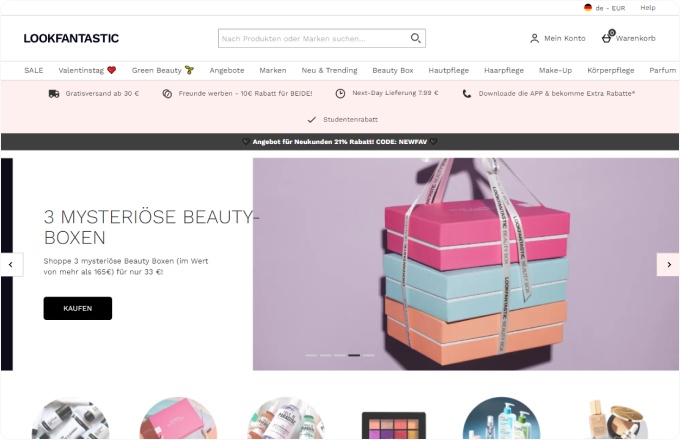Click the 3 MYSTERIÖSE BEAUTY-BOXEN heading
Image resolution: width=680 pixels, height=440 pixels.
click(151, 227)
